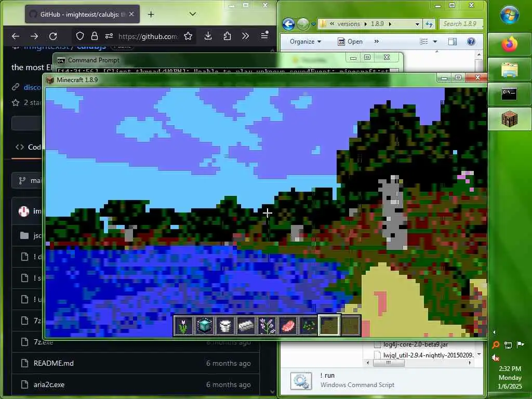Show additional Explorer toolbar commands chevron

tap(376, 42)
